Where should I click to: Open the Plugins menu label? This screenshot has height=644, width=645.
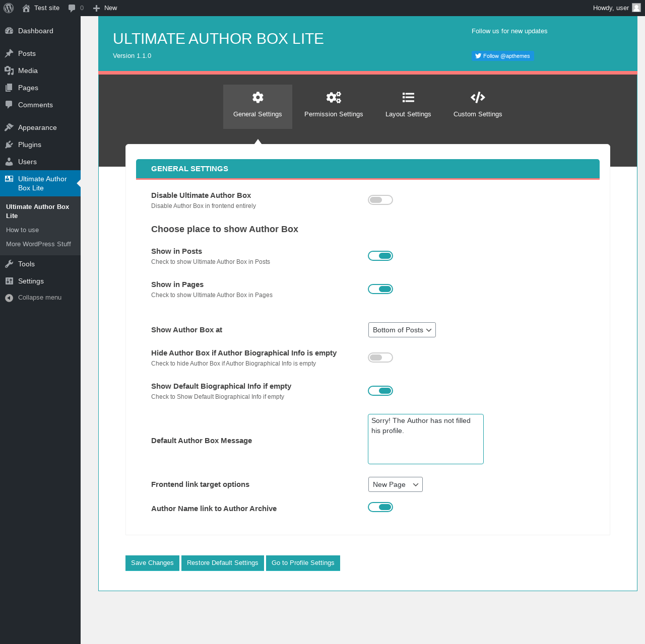point(30,145)
